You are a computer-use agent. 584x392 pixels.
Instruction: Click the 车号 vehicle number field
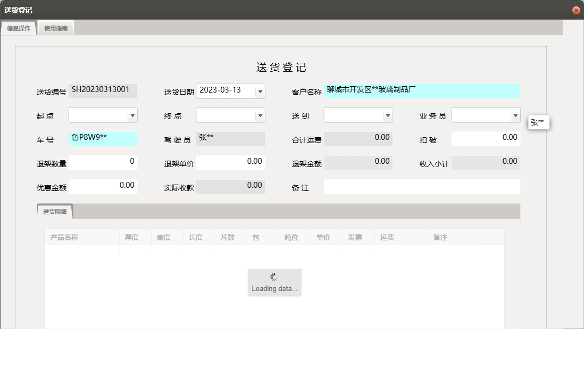tap(103, 139)
